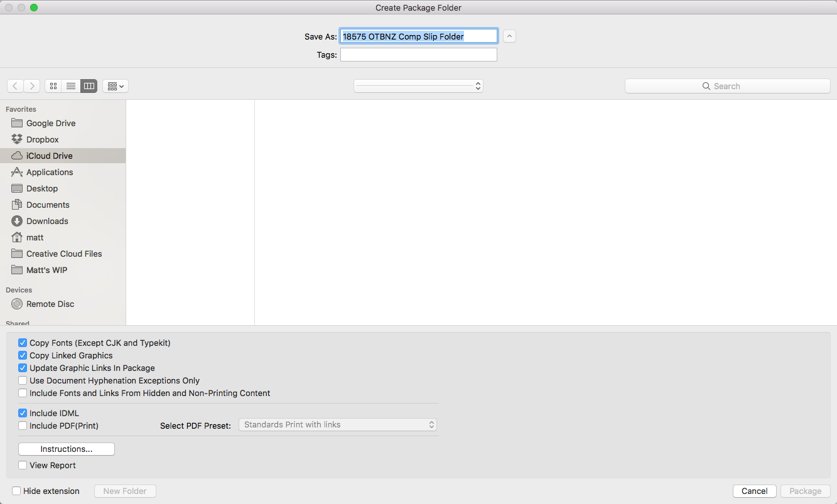Image resolution: width=837 pixels, height=504 pixels.
Task: Click the Google Drive folder icon
Action: [x=17, y=123]
